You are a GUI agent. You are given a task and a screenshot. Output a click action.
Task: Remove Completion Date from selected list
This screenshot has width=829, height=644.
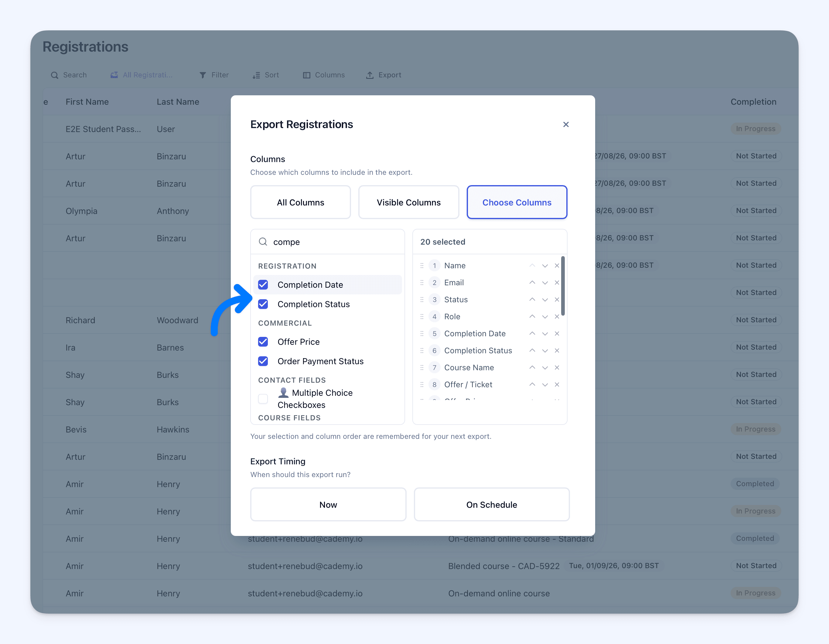(x=557, y=334)
